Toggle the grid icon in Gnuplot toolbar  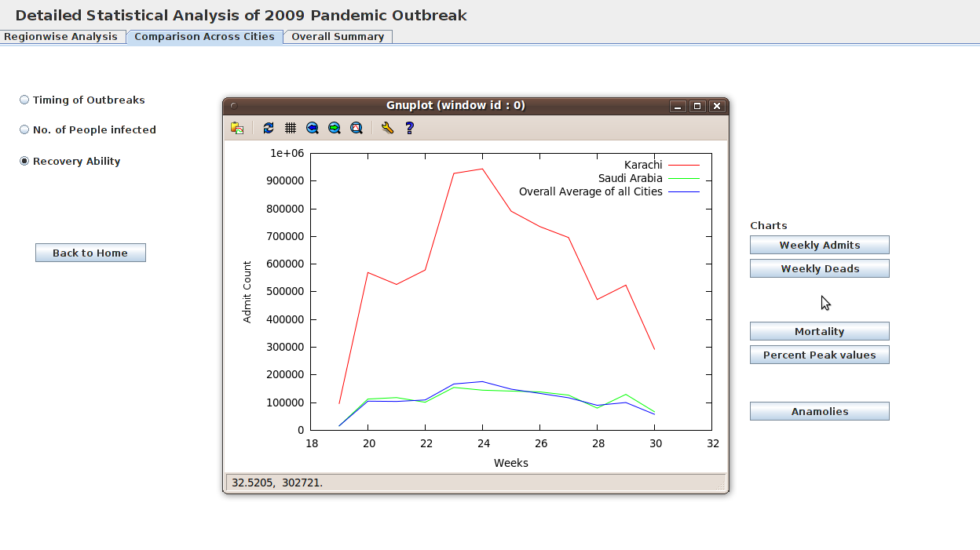tap(291, 128)
